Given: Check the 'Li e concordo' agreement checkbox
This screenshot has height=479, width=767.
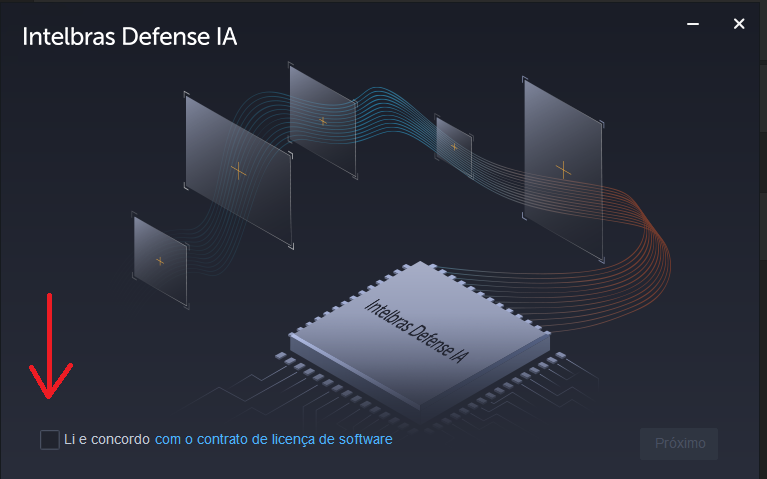Looking at the screenshot, I should tap(49, 439).
